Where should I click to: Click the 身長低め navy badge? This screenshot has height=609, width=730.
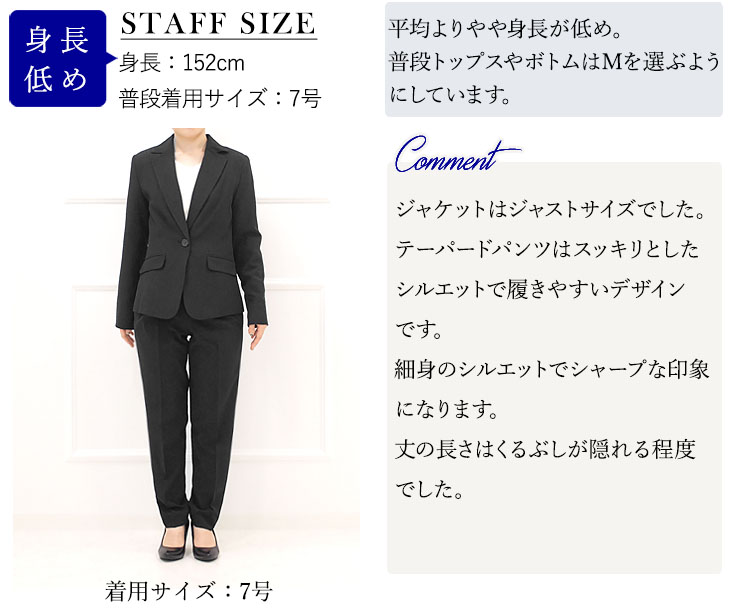tap(58, 59)
